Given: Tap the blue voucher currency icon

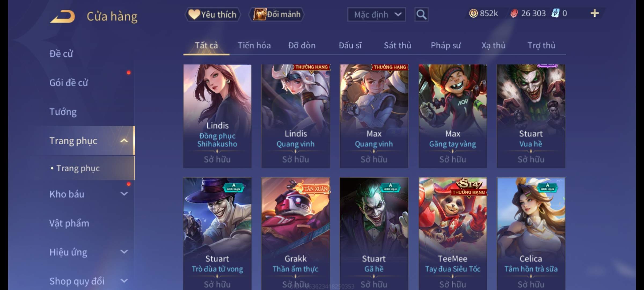Looking at the screenshot, I should pos(555,13).
